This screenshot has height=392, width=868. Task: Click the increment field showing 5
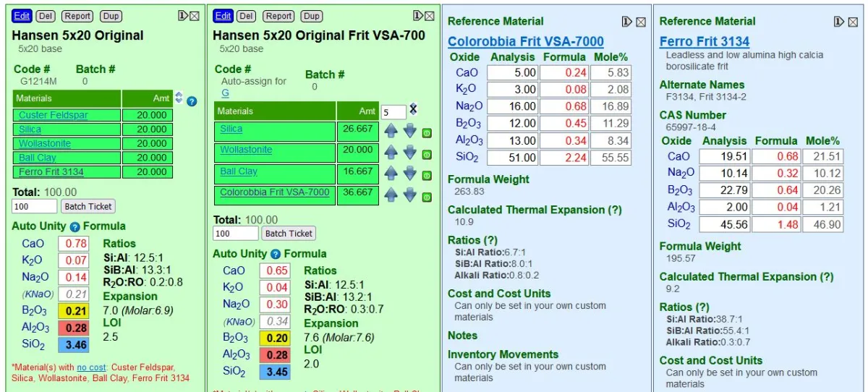(393, 112)
